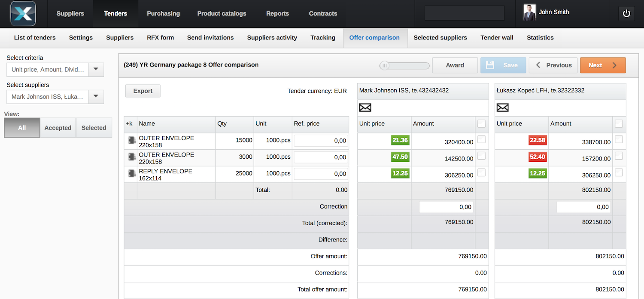Open the Product catalogs menu
This screenshot has width=644, height=299.
click(x=222, y=14)
